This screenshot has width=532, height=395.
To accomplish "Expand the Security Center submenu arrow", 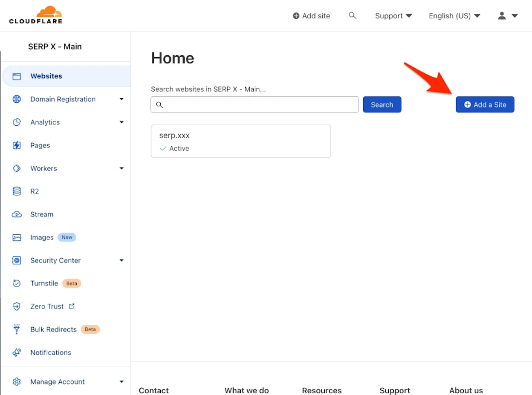I will pyautogui.click(x=121, y=260).
